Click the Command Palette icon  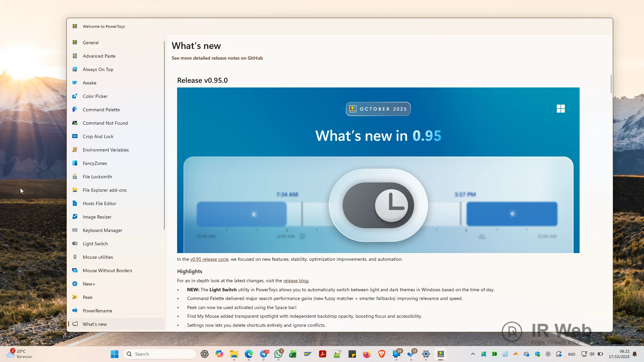[75, 110]
